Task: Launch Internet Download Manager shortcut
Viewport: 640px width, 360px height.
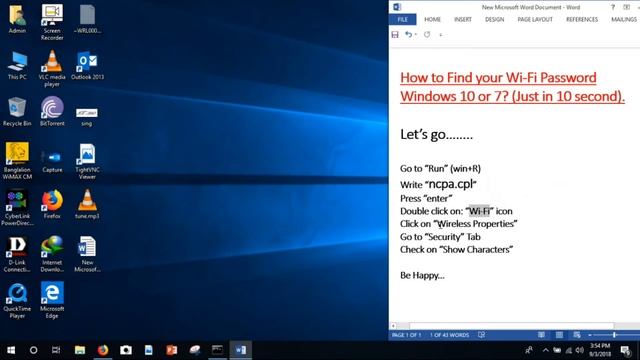Action: click(x=52, y=254)
